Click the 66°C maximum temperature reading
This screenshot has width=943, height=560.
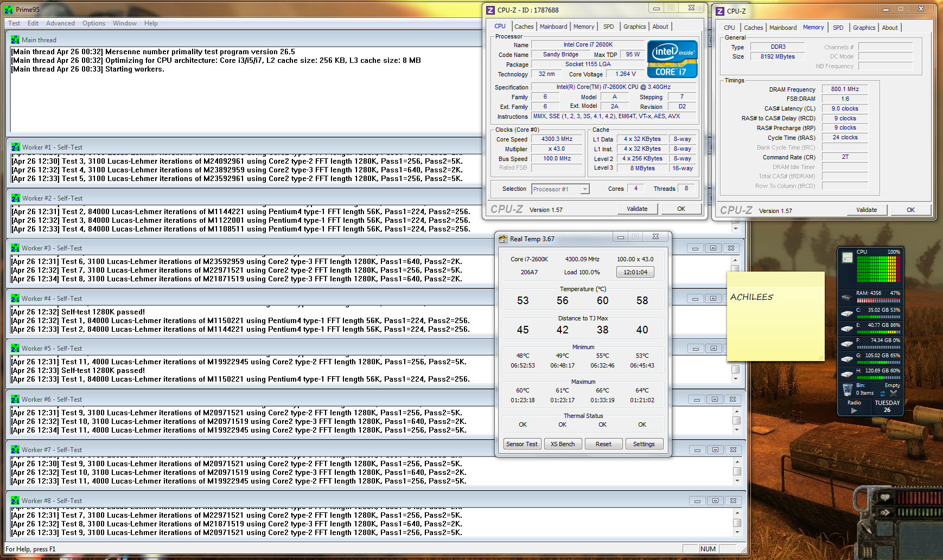point(602,390)
